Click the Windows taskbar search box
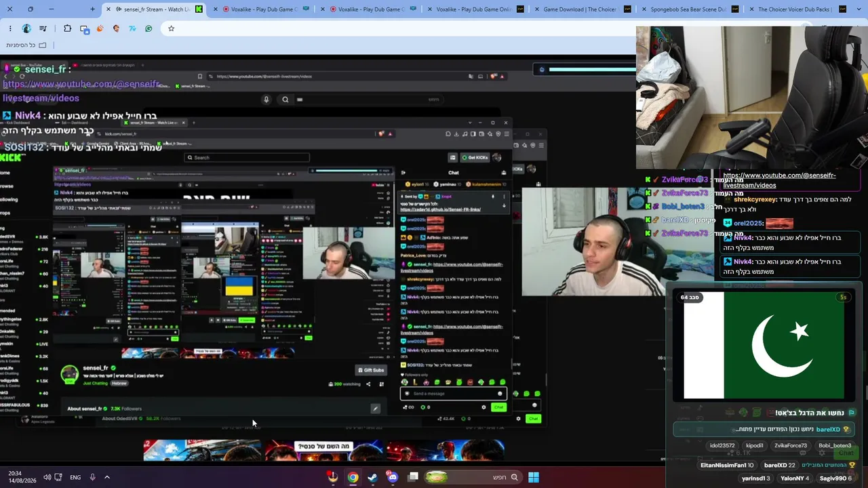The image size is (868, 488). (x=472, y=477)
